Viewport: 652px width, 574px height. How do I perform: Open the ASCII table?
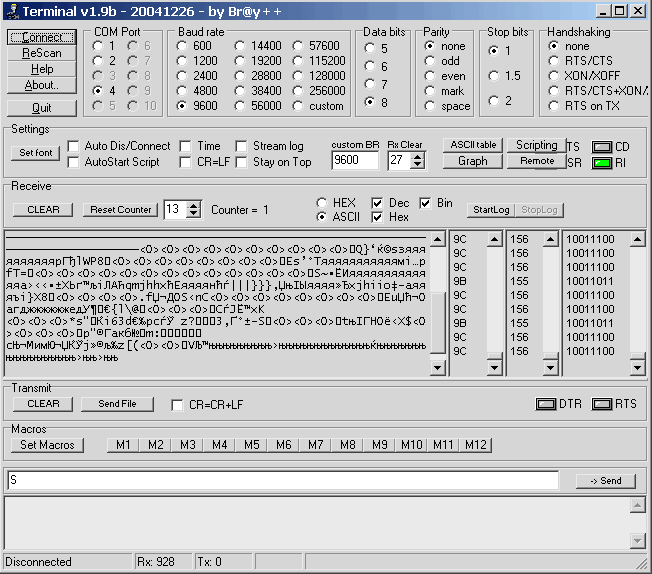click(473, 145)
